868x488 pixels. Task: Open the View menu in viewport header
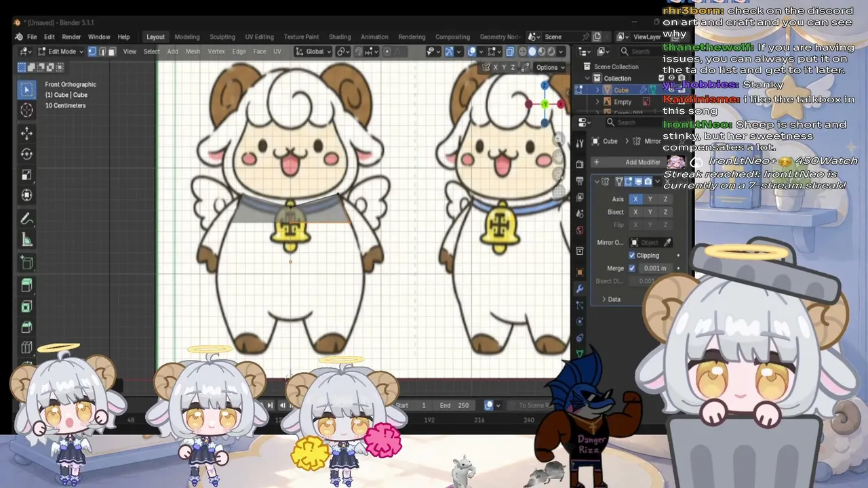coord(130,52)
